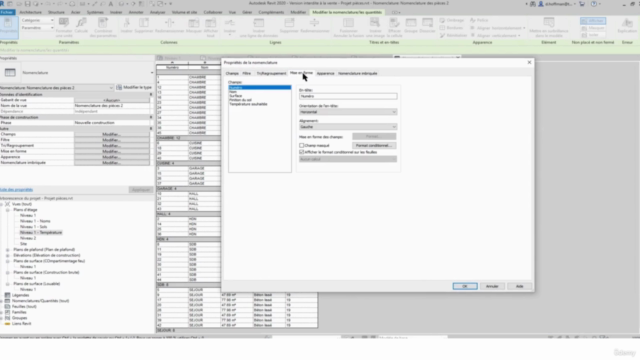Open Aide des propriétés link
This screenshot has width=640, height=360.
(16, 190)
